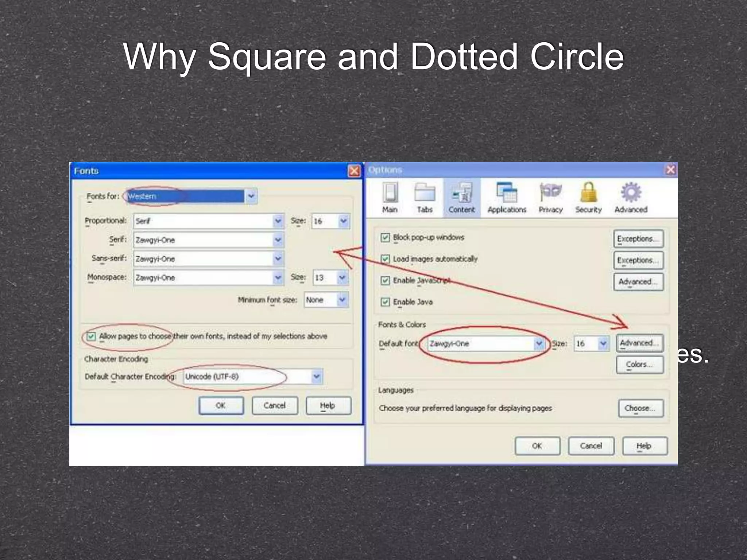Viewport: 747px width, 560px height.
Task: Click Help in the Fonts dialog
Action: pyautogui.click(x=329, y=405)
